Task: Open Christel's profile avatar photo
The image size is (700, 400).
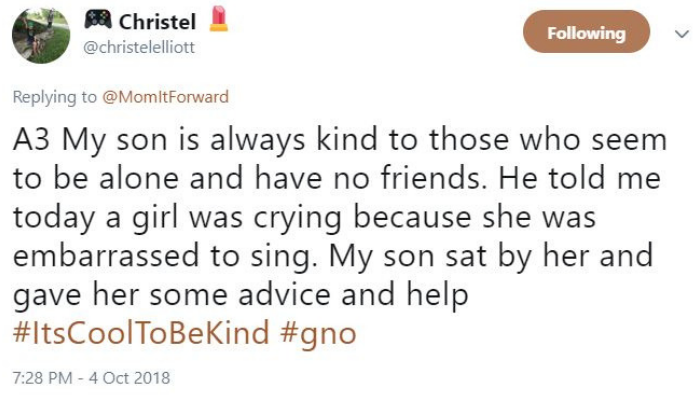Action: tap(40, 33)
